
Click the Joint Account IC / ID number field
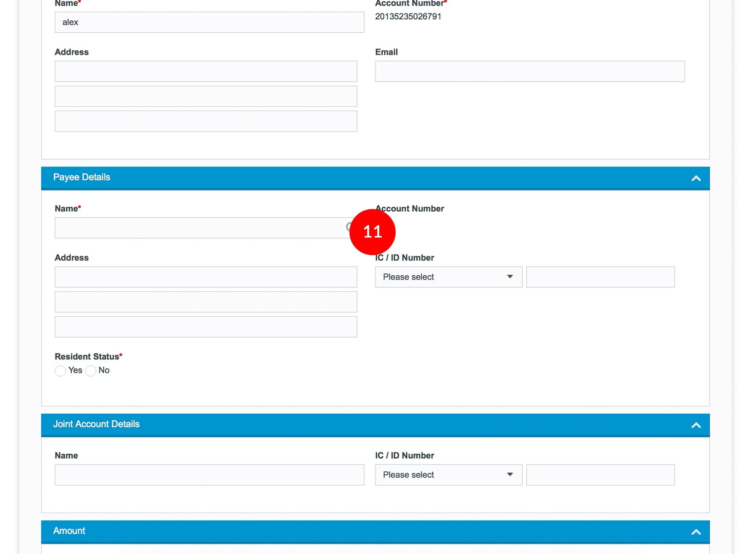click(600, 475)
